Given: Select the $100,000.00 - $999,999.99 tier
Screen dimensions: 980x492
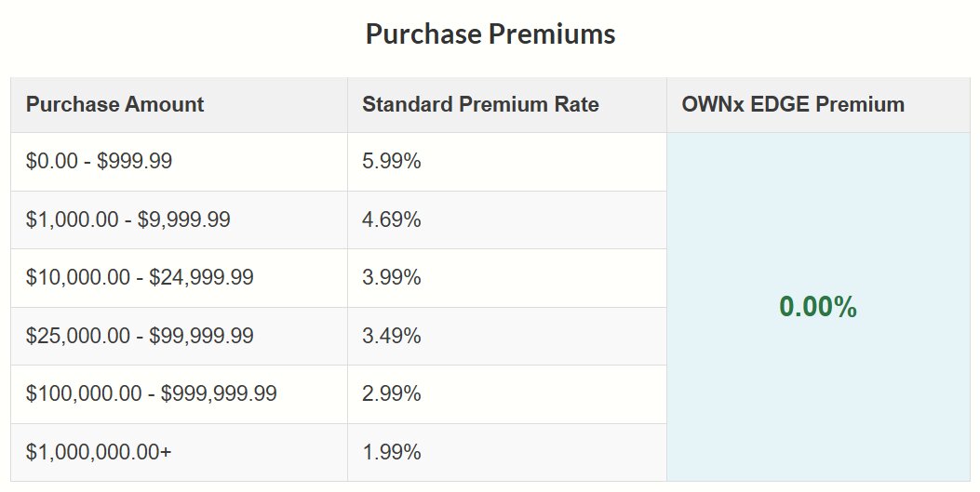Looking at the screenshot, I should tap(151, 393).
